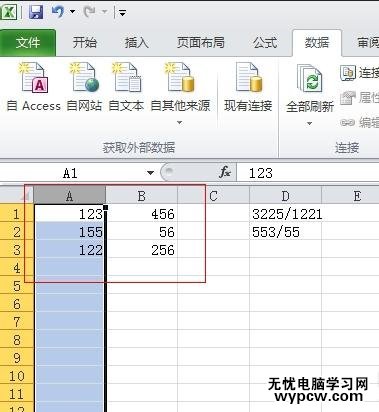Select column C header
The width and height of the screenshot is (379, 412).
point(213,196)
